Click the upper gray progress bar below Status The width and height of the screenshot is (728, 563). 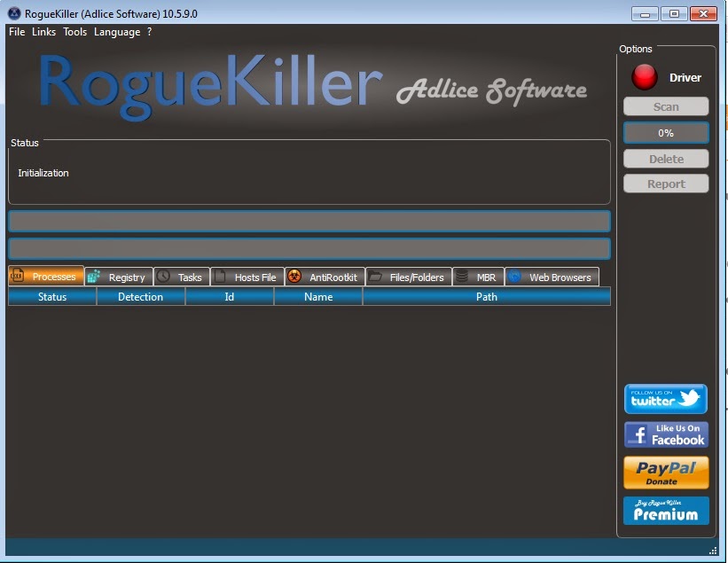point(309,221)
